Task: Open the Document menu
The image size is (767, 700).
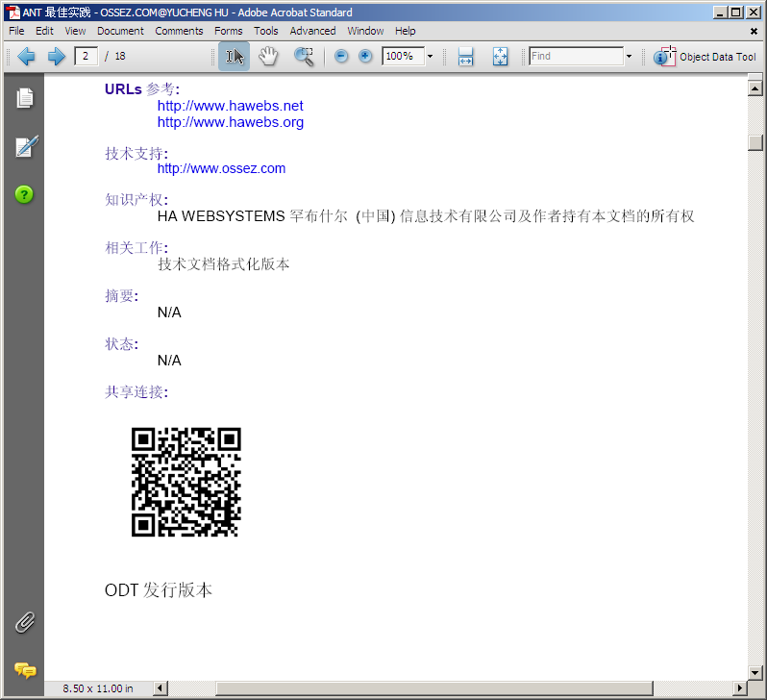Action: pyautogui.click(x=120, y=31)
